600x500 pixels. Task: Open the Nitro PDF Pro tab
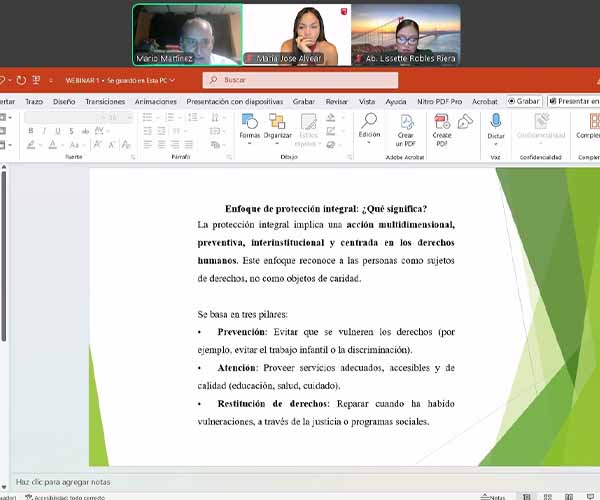pos(439,101)
